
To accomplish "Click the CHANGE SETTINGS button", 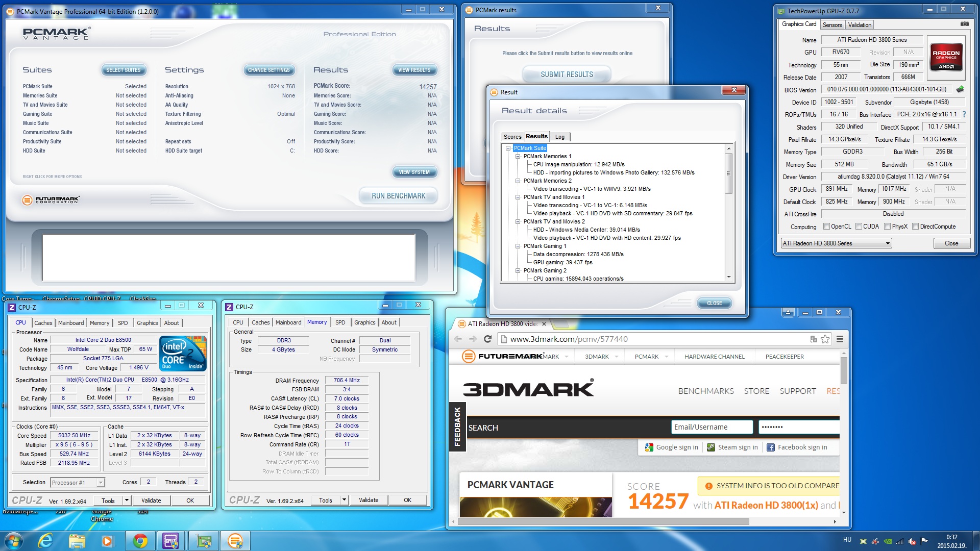I will pyautogui.click(x=269, y=70).
